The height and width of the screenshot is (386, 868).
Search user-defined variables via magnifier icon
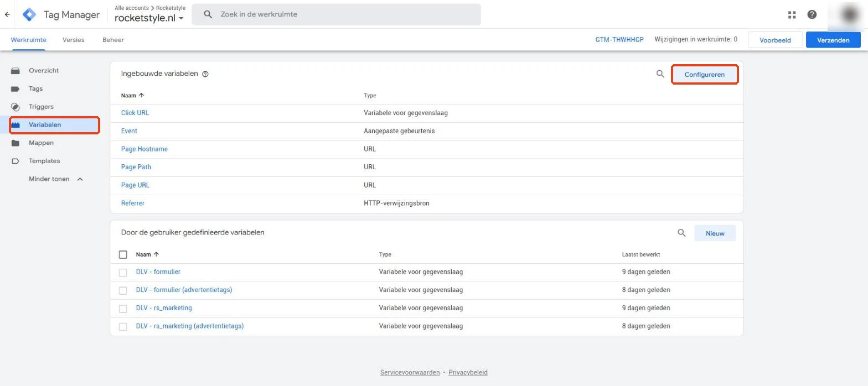coord(681,233)
